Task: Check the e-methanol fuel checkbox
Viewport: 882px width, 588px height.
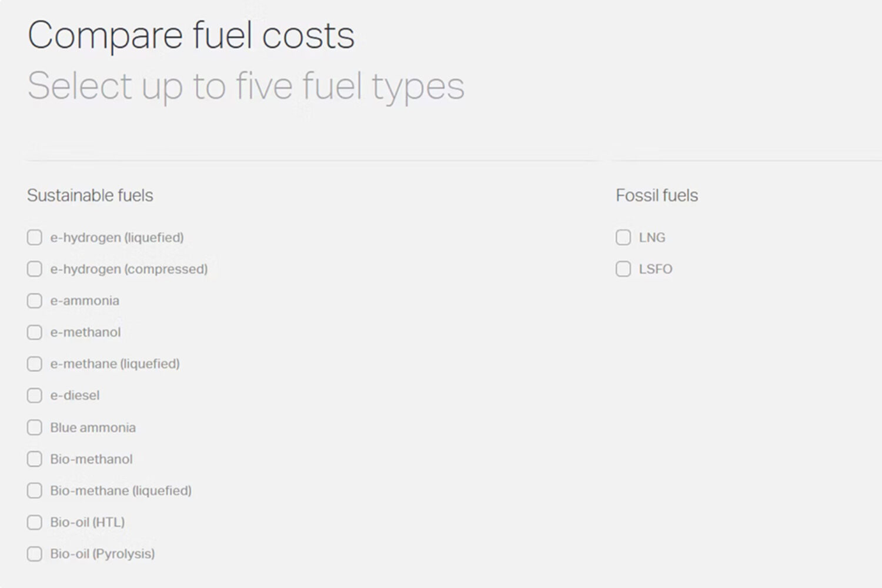Action: tap(34, 332)
